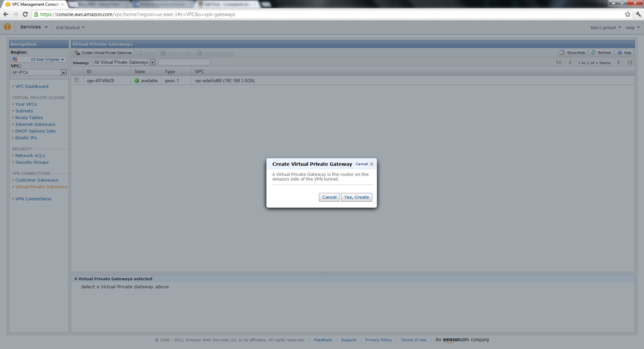Click the gateway search filter field
This screenshot has width=644, height=349.
[x=184, y=62]
